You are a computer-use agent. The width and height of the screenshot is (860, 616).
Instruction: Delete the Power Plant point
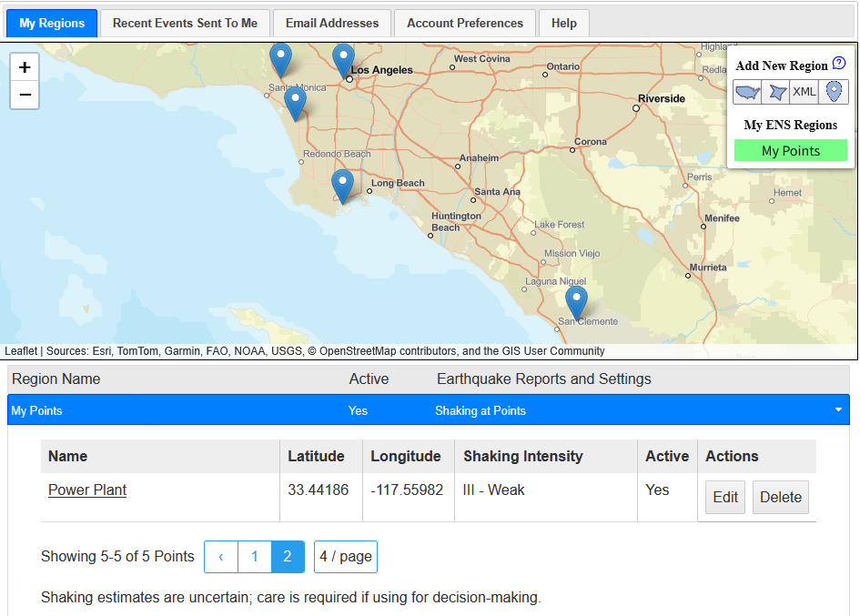[781, 497]
